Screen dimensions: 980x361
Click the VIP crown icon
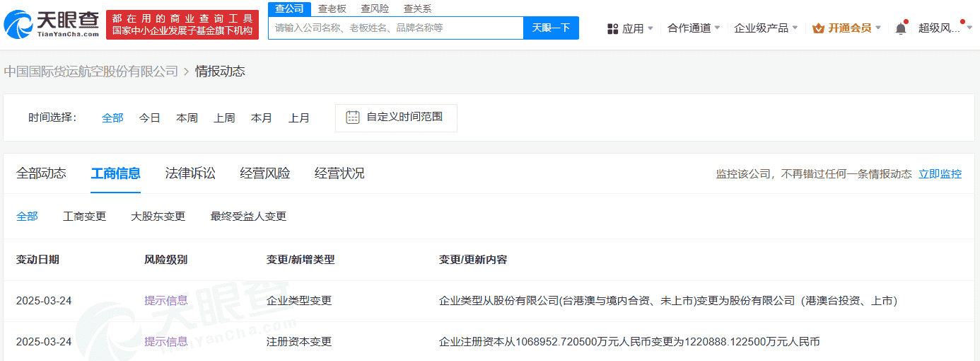pos(818,28)
